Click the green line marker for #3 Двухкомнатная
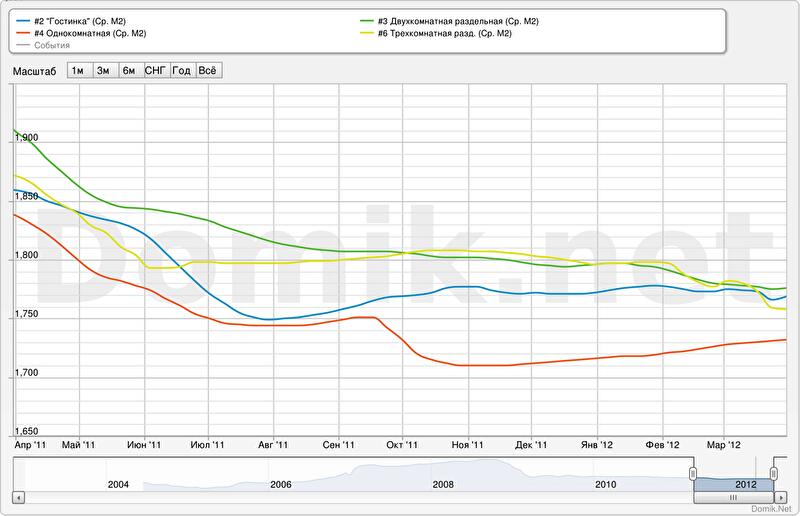Screen dimensions: 800x516 pos(367,19)
